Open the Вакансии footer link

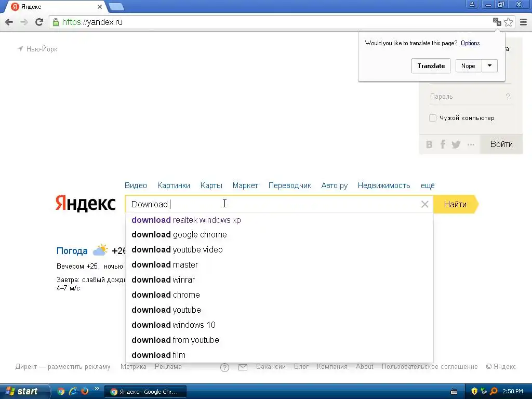pyautogui.click(x=271, y=366)
